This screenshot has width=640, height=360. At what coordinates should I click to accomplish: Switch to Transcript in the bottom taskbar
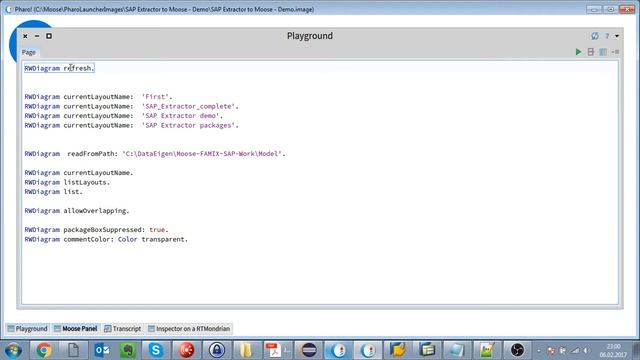tap(122, 329)
